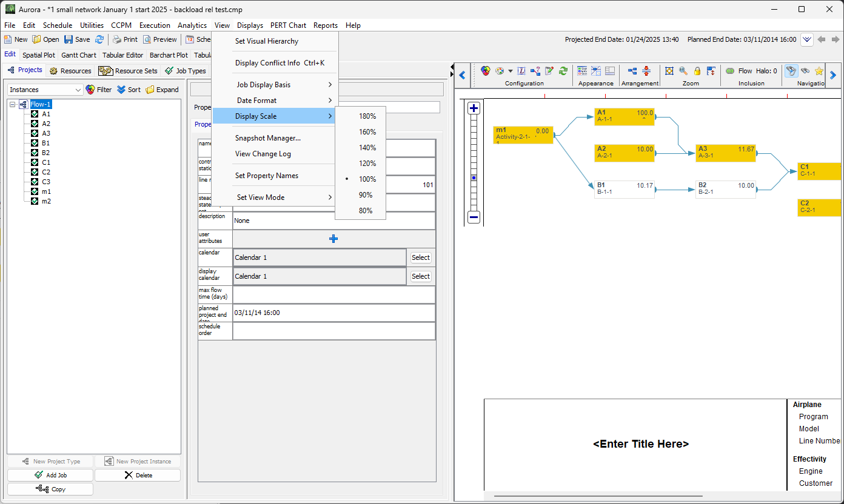This screenshot has height=504, width=844.
Task: Pick the 100% display scale option
Action: pyautogui.click(x=367, y=179)
